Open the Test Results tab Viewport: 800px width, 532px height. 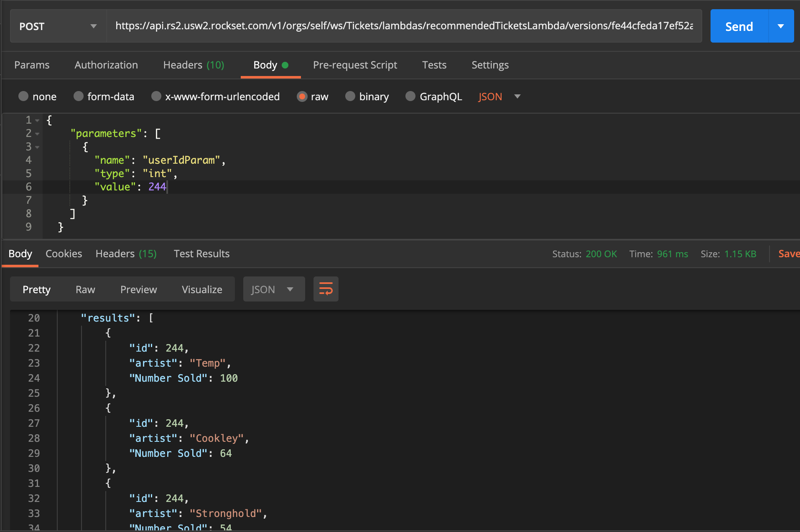(201, 253)
